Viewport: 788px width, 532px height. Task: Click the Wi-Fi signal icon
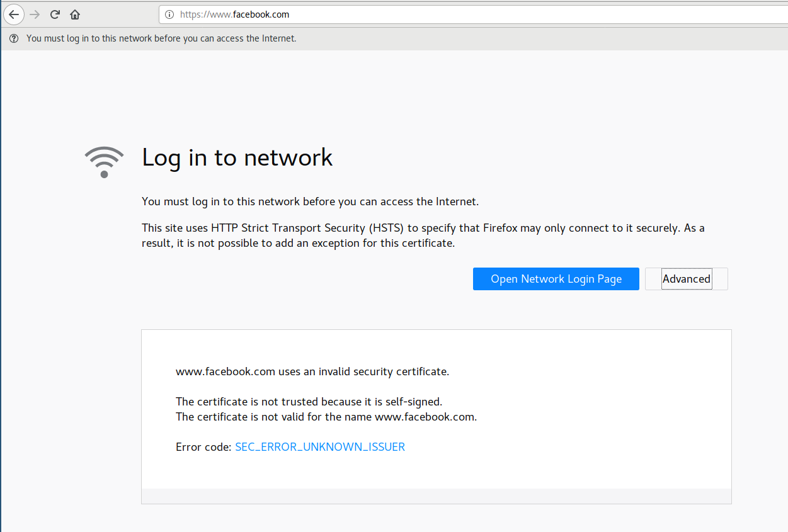tap(104, 162)
